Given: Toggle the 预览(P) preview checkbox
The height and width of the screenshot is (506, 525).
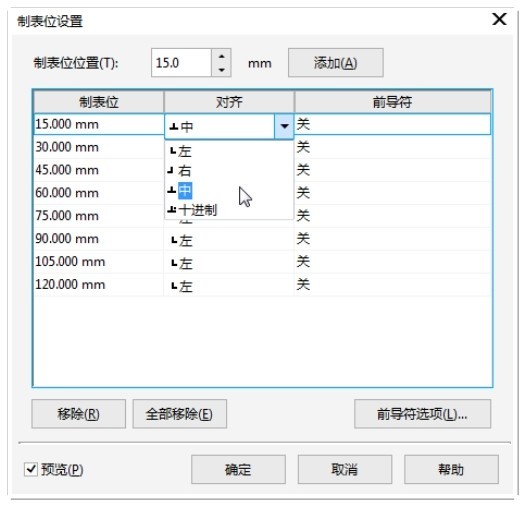Looking at the screenshot, I should coord(31,469).
